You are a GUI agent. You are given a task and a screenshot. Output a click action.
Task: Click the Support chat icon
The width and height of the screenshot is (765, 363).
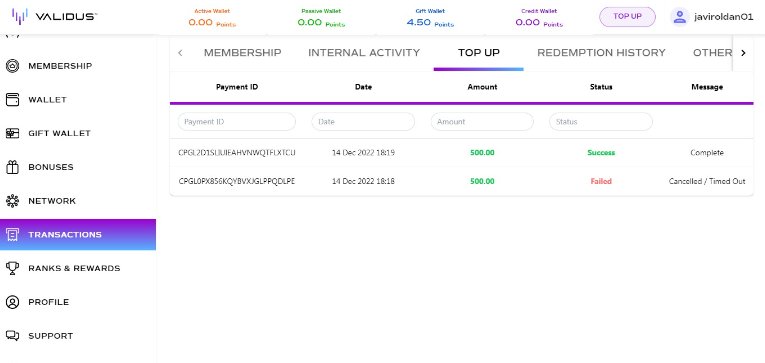tap(12, 336)
